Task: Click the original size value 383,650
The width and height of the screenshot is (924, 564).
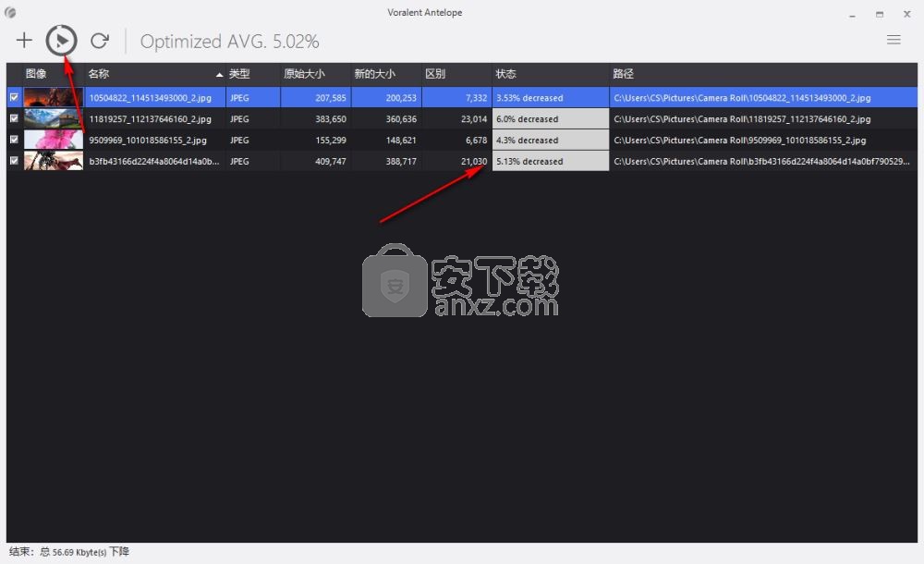Action: (331, 119)
